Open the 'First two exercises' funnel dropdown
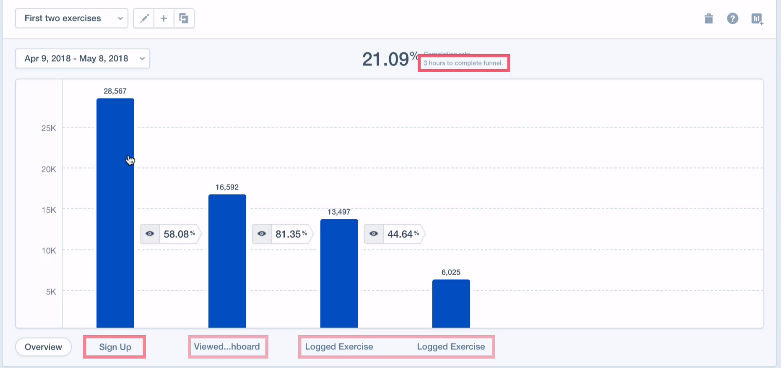This screenshot has width=781, height=368. click(x=71, y=18)
